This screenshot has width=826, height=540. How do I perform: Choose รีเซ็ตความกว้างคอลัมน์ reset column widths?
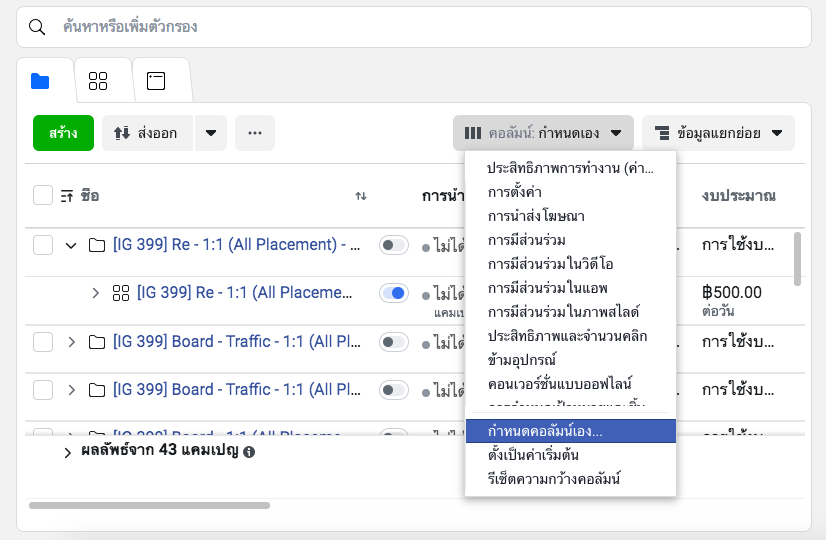coord(571,479)
